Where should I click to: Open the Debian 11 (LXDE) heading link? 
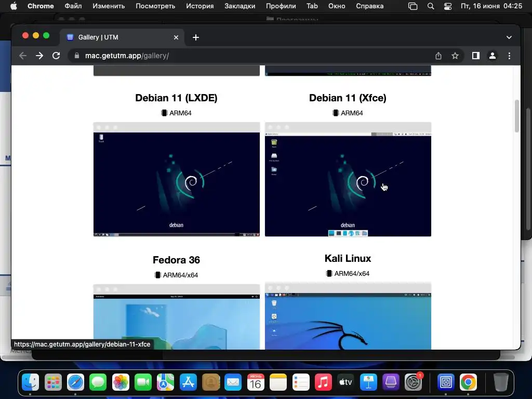tap(176, 98)
